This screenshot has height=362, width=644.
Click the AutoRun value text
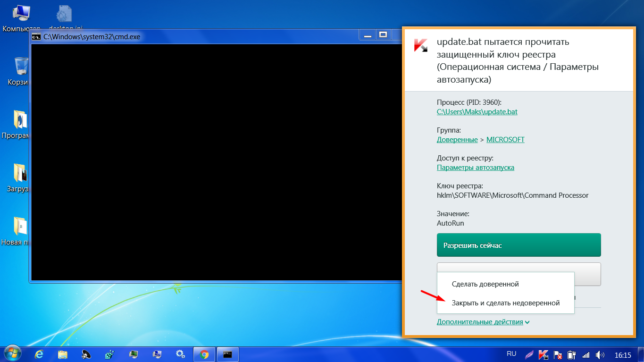pyautogui.click(x=451, y=223)
